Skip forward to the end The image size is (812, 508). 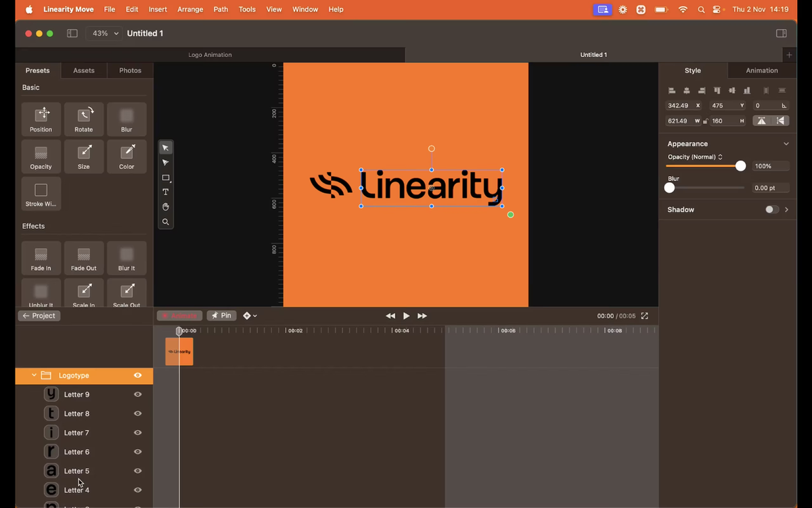pyautogui.click(x=422, y=316)
